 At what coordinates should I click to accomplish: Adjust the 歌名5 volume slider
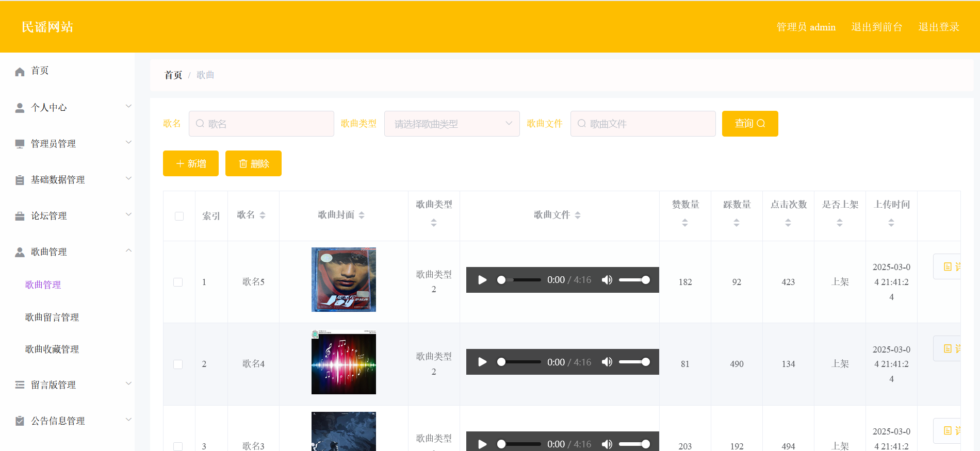634,280
